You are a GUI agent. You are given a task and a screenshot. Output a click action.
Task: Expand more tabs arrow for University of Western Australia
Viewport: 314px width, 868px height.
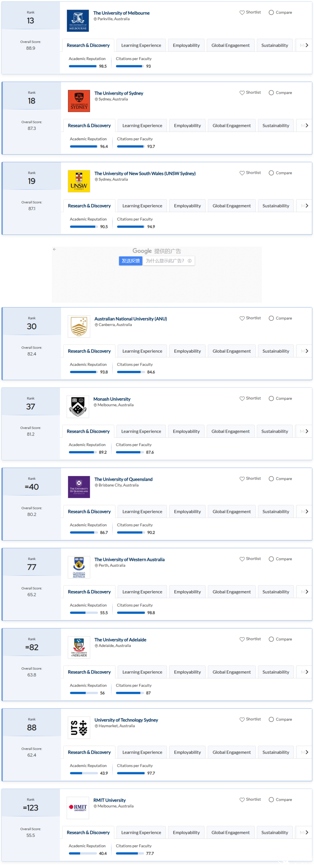coord(307,591)
